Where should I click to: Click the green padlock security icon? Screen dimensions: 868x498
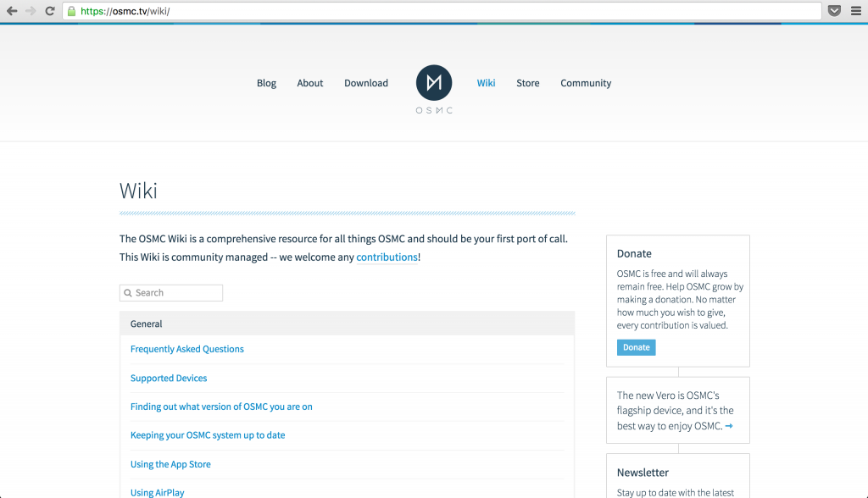(x=71, y=11)
